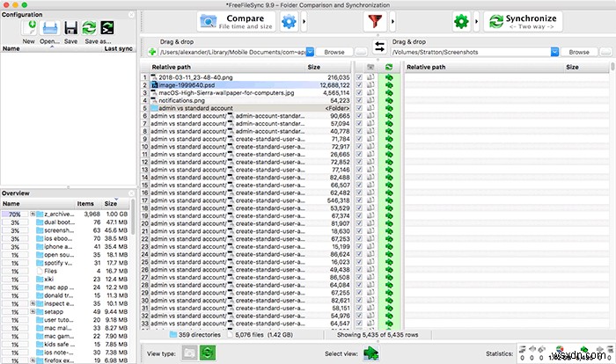Uncheck the checkbox for row 1

(x=359, y=77)
